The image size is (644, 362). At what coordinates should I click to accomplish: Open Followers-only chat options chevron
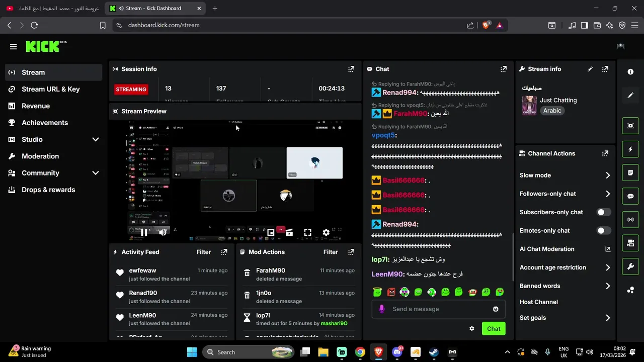point(608,194)
